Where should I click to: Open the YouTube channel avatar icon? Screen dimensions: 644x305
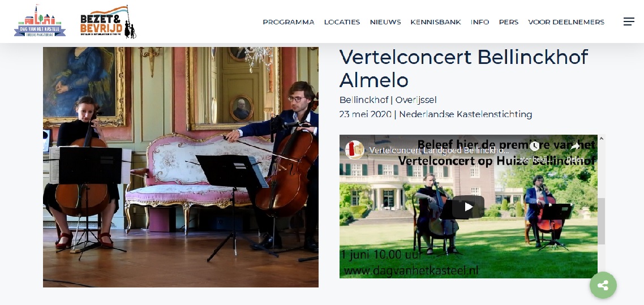pyautogui.click(x=354, y=150)
